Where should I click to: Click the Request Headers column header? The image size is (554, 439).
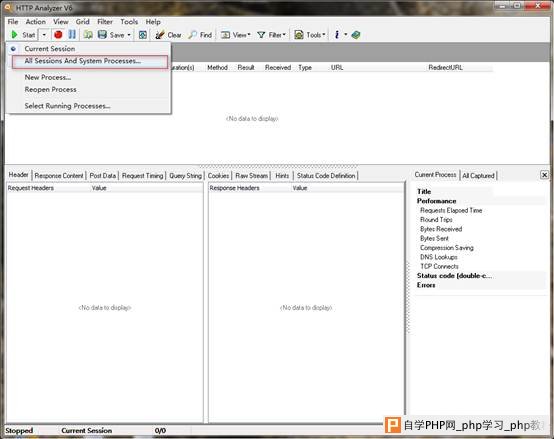point(31,188)
